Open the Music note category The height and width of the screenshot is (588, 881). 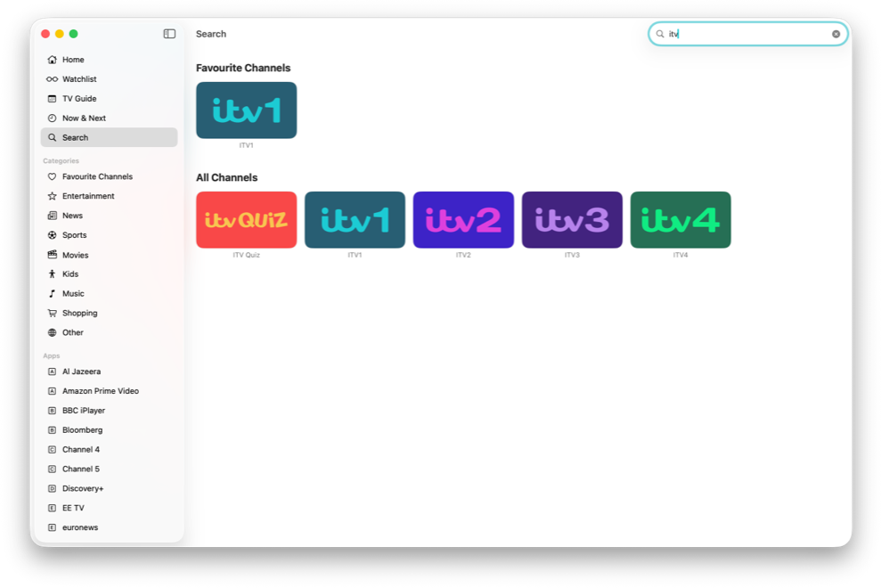53,294
